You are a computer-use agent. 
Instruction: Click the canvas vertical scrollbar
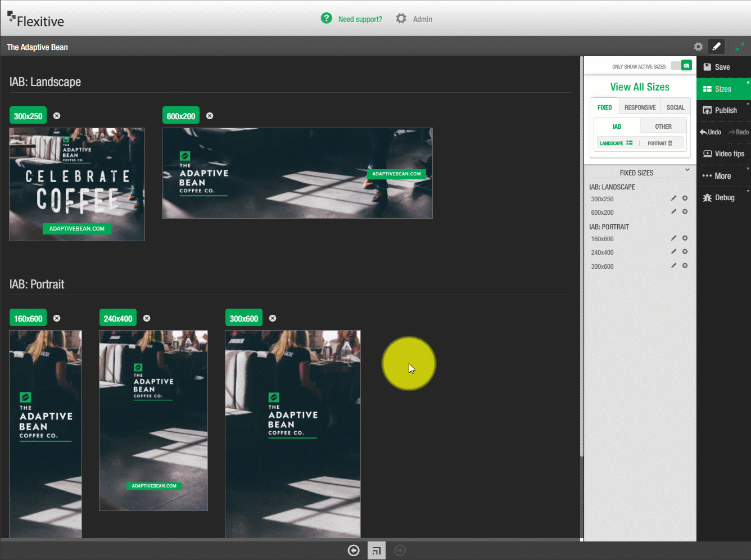[x=582, y=256]
